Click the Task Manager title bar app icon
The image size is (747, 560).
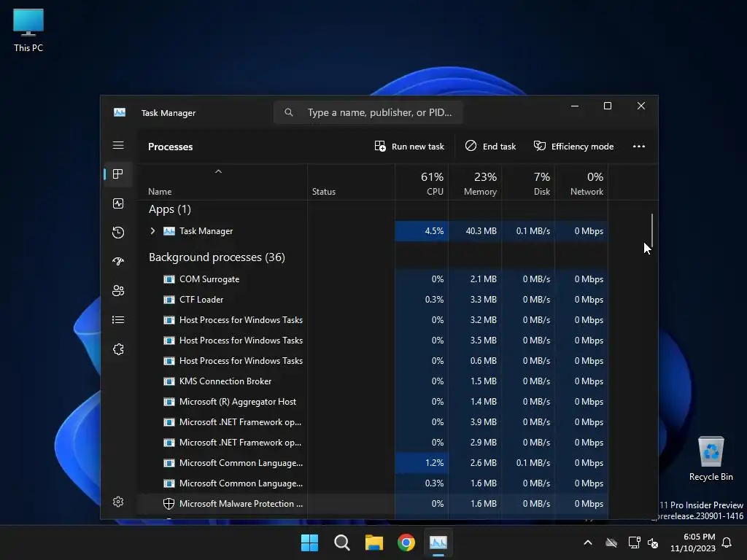point(120,112)
